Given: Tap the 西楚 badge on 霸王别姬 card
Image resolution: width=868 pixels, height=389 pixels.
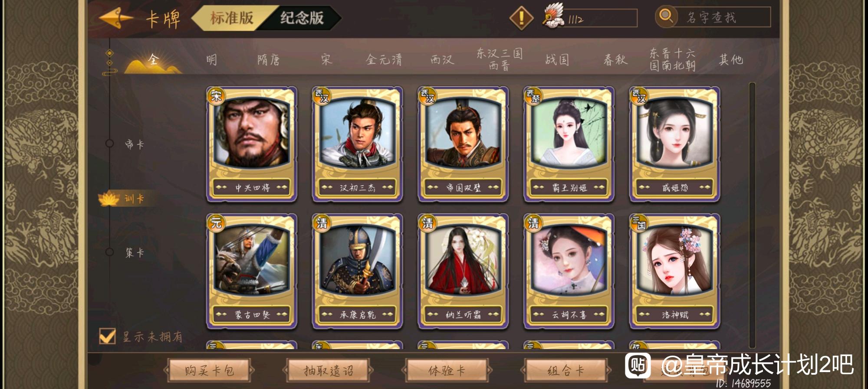Looking at the screenshot, I should click(x=533, y=96).
